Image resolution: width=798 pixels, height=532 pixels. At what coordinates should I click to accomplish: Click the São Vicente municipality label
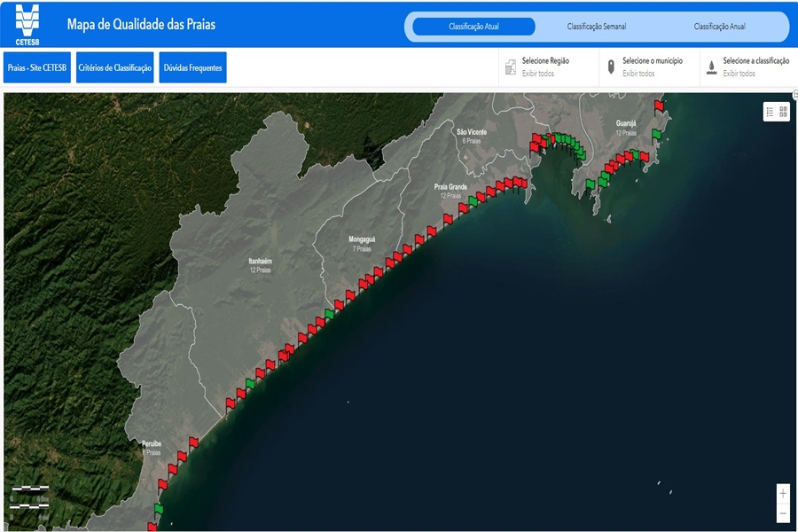472,132
